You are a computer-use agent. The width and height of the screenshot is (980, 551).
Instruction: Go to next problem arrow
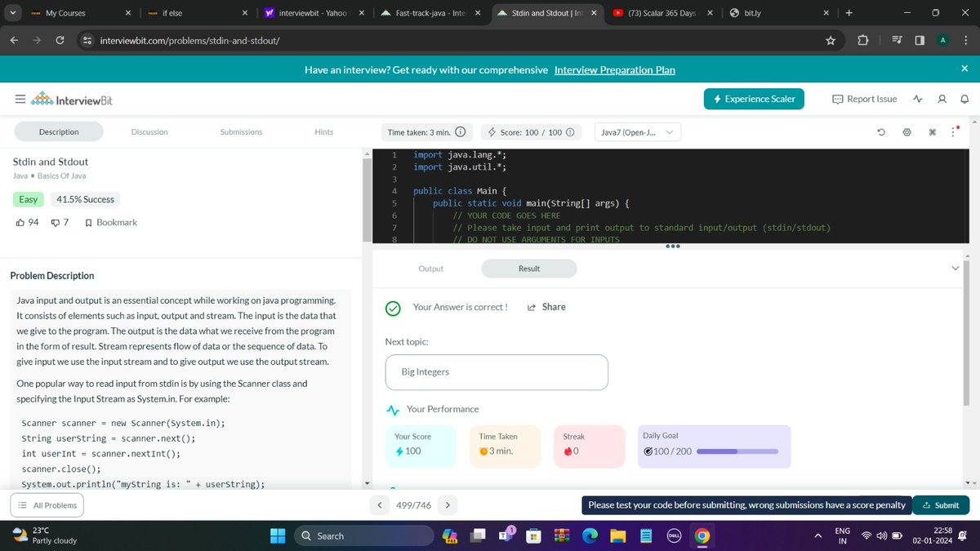tap(448, 505)
